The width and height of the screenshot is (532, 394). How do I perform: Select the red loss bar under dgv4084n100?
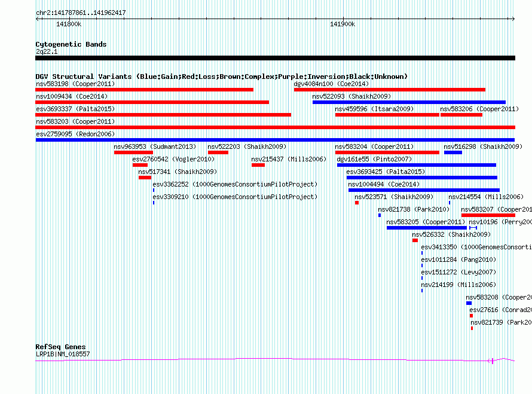(390, 90)
